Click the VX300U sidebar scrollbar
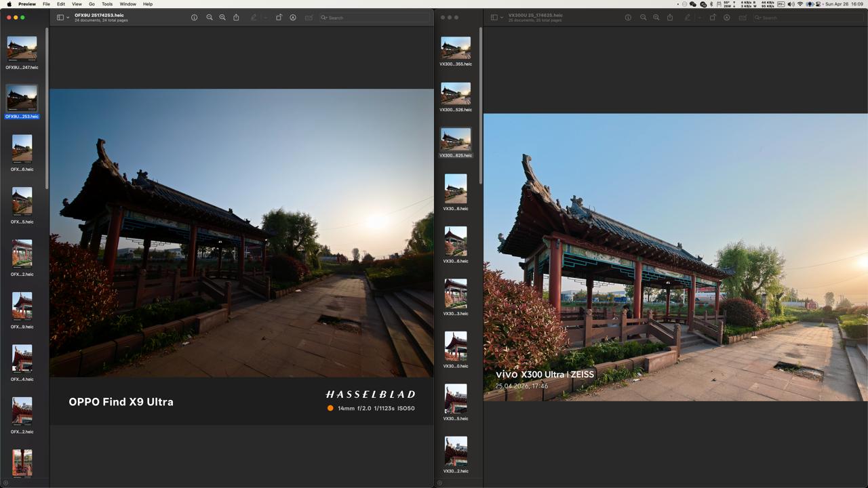This screenshot has width=868, height=488. tap(480, 105)
